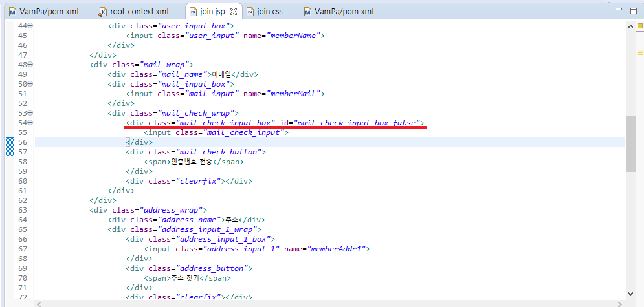Click the "address_input_1_wrap" class value
Screen dimensions: 644x307
point(207,229)
